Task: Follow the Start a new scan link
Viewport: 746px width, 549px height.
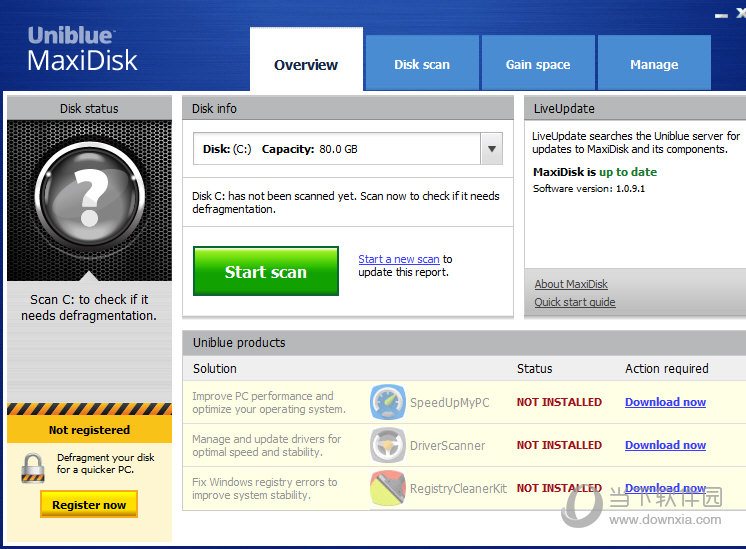Action: pos(399,259)
